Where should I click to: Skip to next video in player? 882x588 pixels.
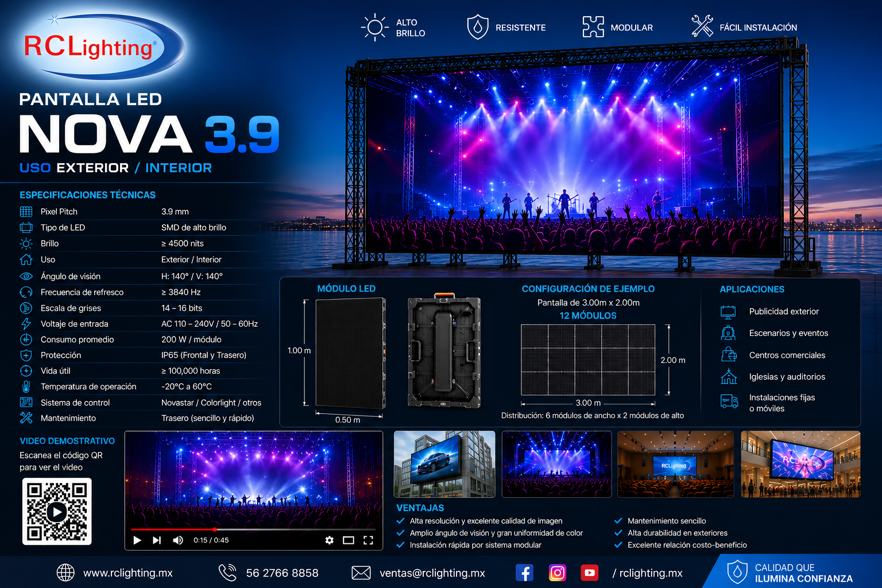point(157,540)
